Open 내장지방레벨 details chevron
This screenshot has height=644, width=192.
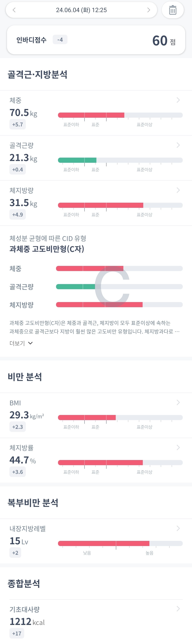(178, 528)
